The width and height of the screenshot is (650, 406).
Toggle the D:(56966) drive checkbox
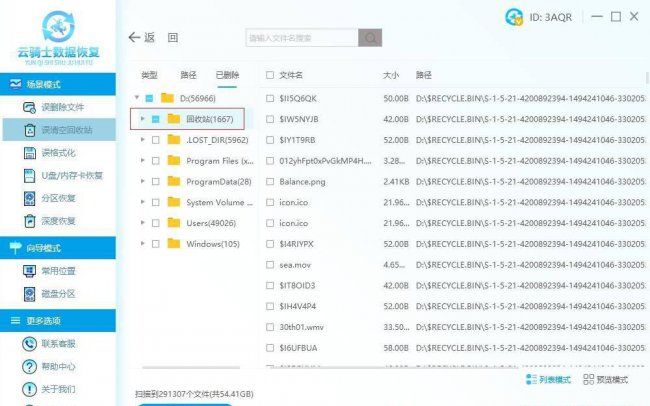coord(149,98)
